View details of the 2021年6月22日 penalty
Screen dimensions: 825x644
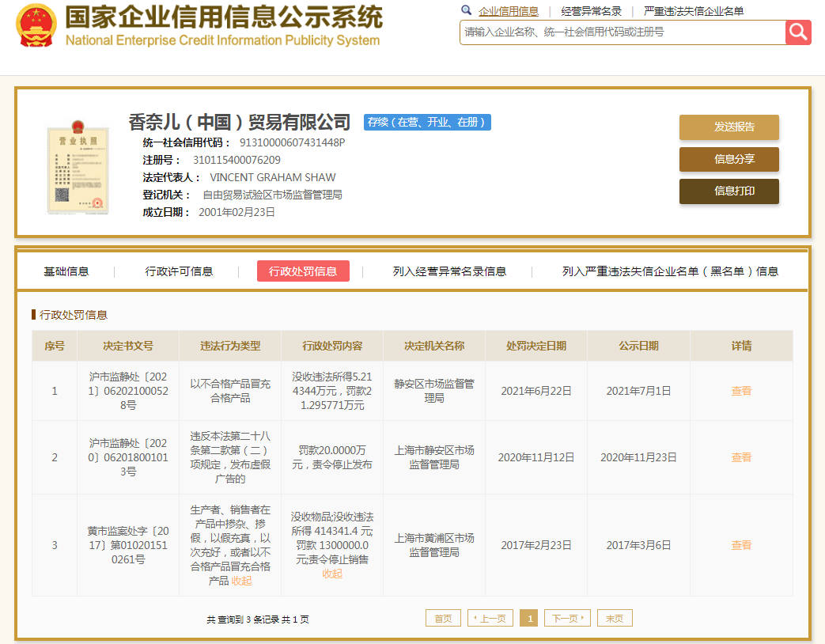pos(741,391)
